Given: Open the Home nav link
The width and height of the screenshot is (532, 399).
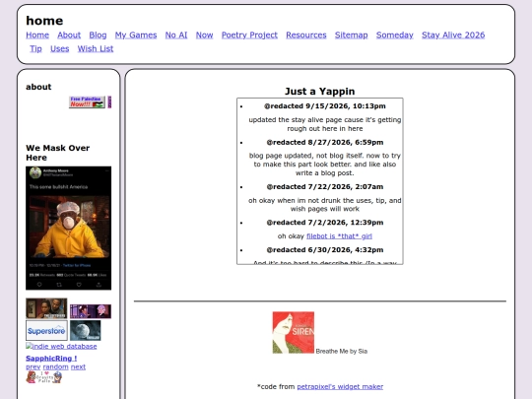Looking at the screenshot, I should [37, 35].
